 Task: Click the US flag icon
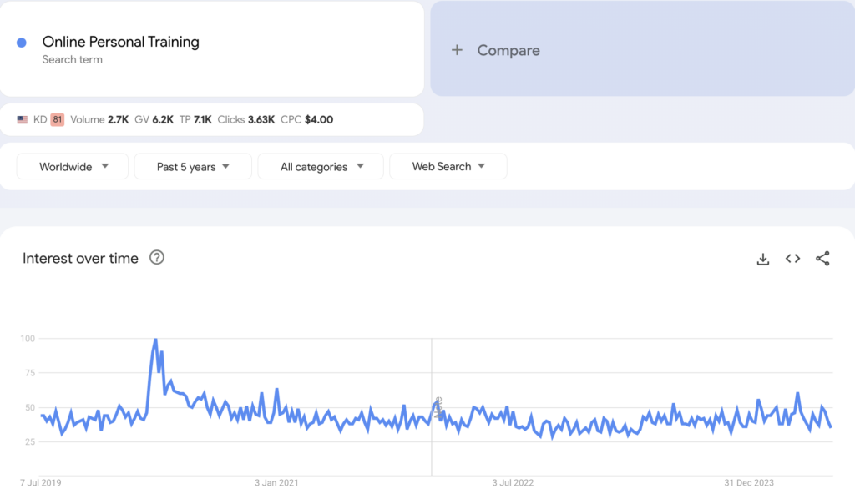tap(23, 120)
